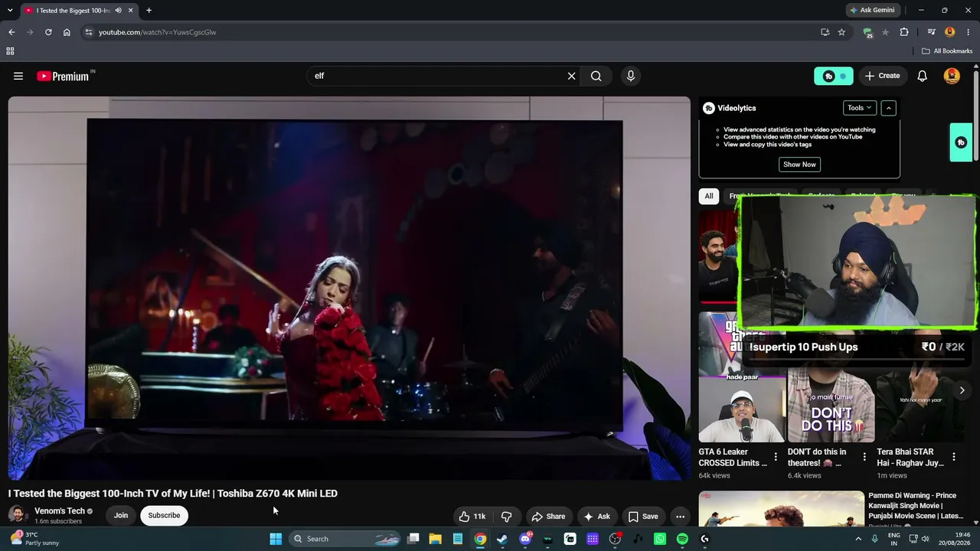980x551 pixels.
Task: Join the Venom's Tech channel membership
Action: (121, 515)
